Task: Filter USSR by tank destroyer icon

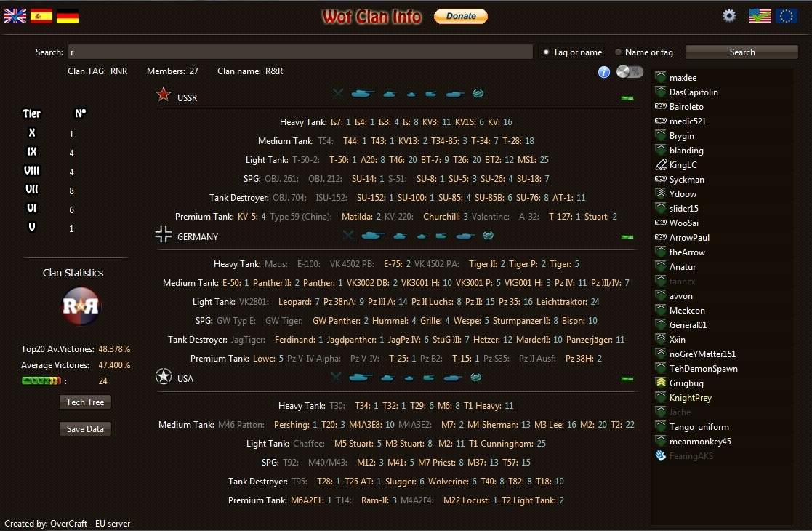Action: tap(454, 94)
